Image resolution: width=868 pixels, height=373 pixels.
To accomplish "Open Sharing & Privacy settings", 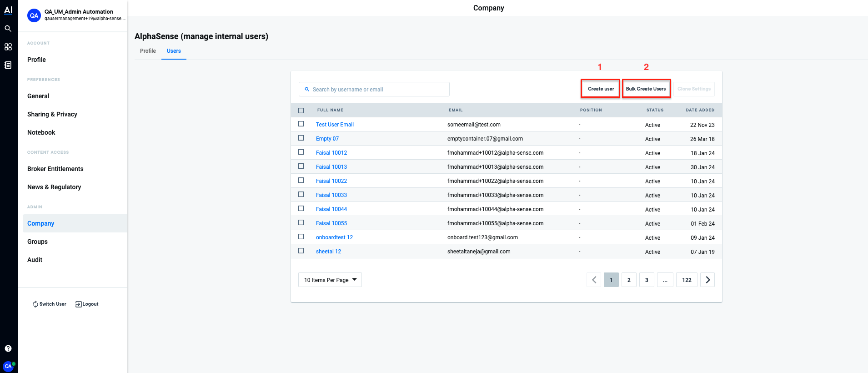I will (x=52, y=114).
